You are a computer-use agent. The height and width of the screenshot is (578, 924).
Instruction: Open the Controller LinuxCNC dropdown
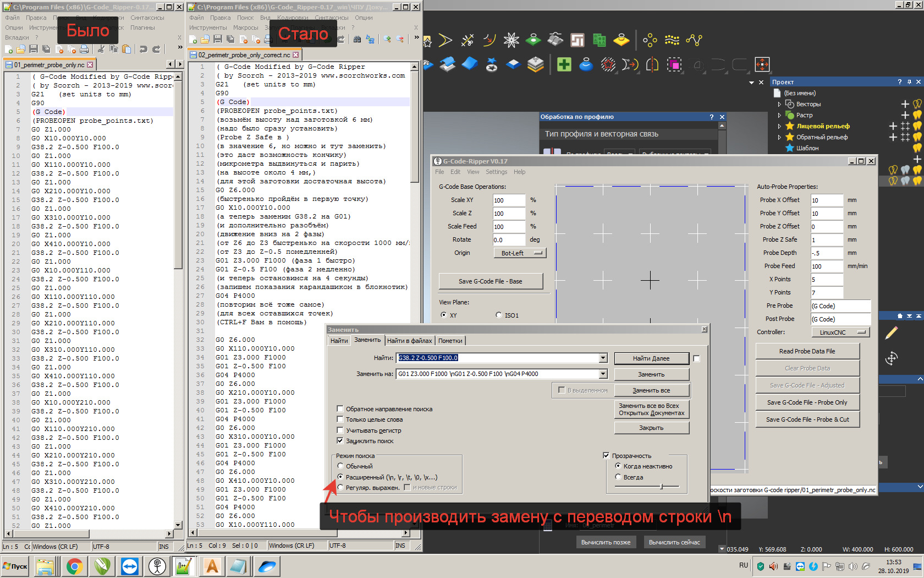coord(840,332)
